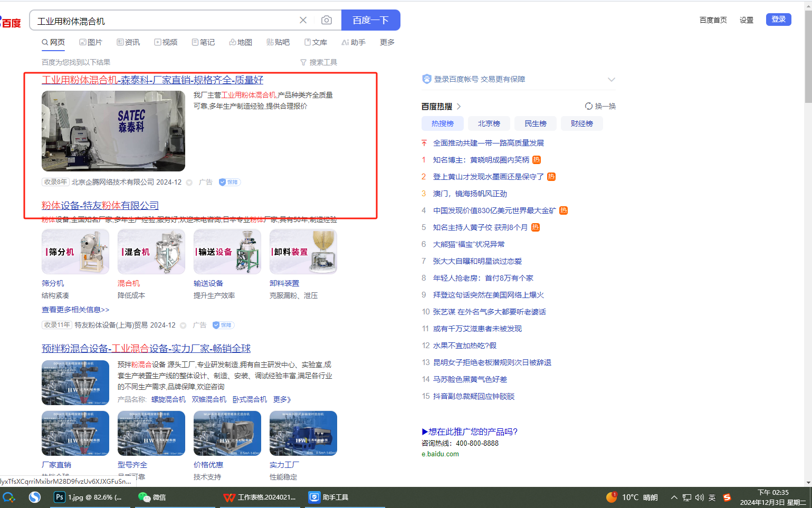Click the Baidu logo
Image resolution: width=812 pixels, height=508 pixels.
(x=11, y=22)
